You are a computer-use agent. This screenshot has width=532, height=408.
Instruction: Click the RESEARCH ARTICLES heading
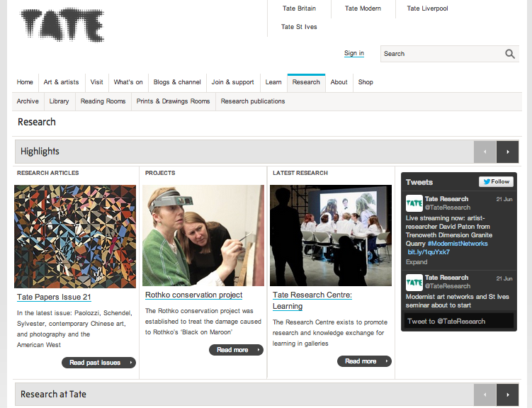click(x=48, y=173)
